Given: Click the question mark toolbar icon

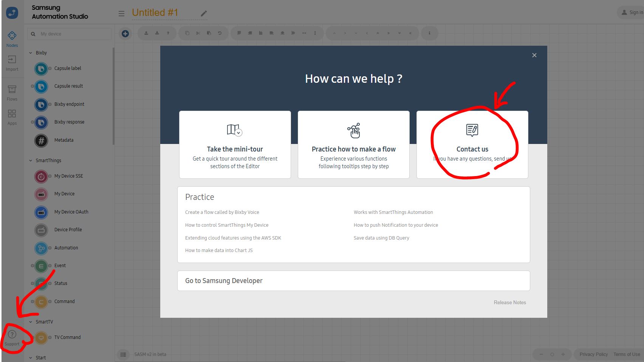Looking at the screenshot, I should click(168, 33).
